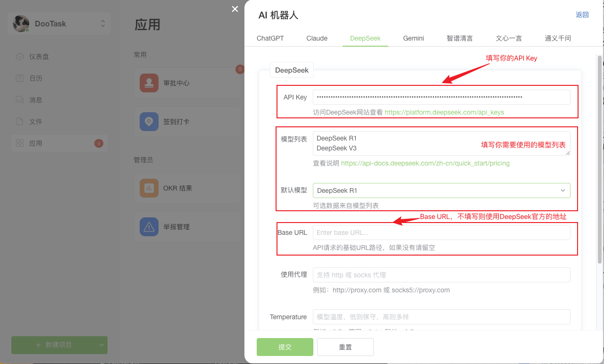Click the 返回 back link

click(582, 15)
